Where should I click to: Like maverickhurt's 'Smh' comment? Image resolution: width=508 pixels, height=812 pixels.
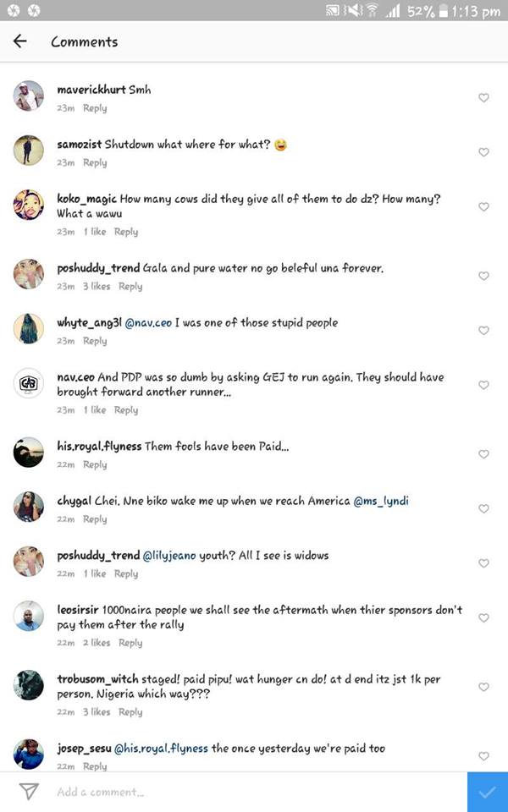(483, 98)
